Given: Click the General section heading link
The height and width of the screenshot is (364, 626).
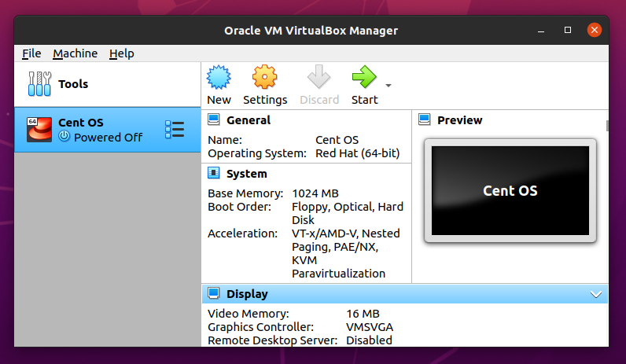Looking at the screenshot, I should point(249,120).
